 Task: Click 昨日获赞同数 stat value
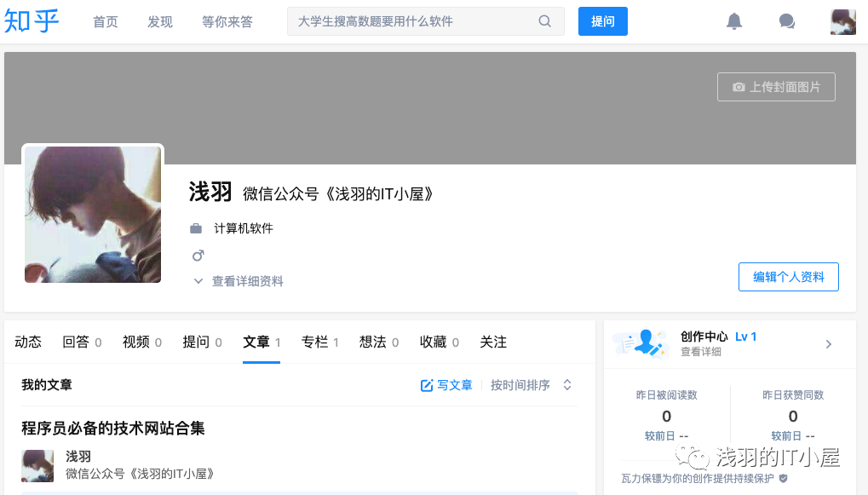pyautogui.click(x=793, y=417)
